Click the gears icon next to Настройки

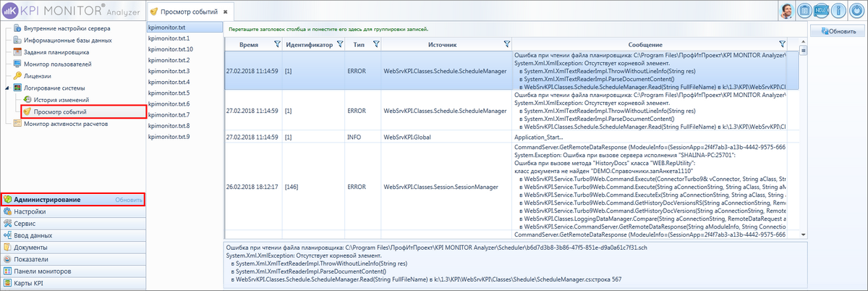coord(7,212)
